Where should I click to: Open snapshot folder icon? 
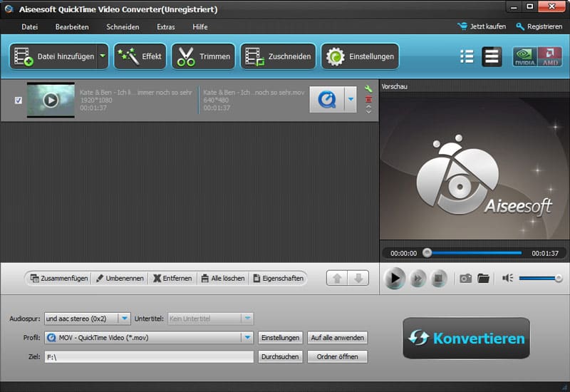pos(484,279)
